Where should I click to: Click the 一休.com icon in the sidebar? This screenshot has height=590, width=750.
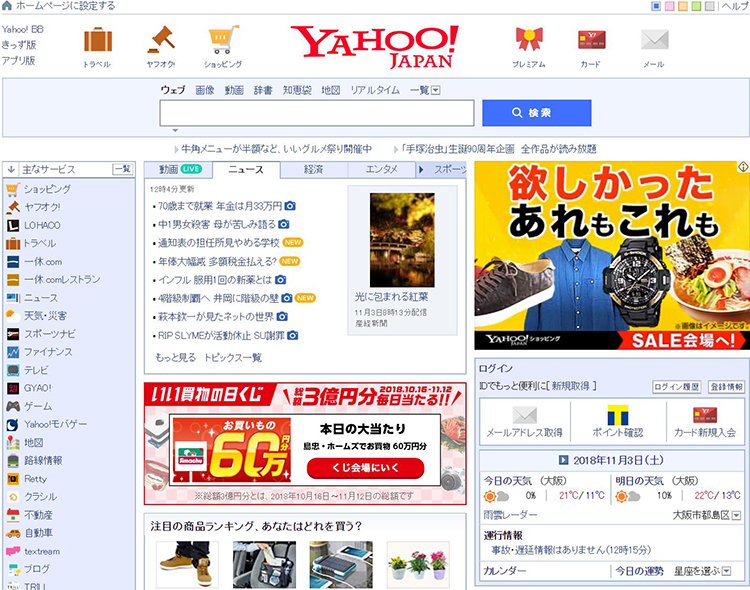pos(13,262)
